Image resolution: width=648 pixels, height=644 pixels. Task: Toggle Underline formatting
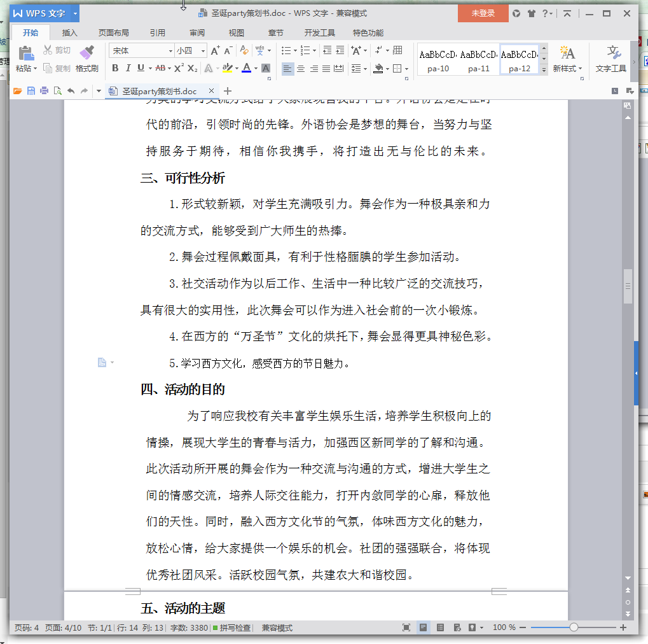click(141, 68)
